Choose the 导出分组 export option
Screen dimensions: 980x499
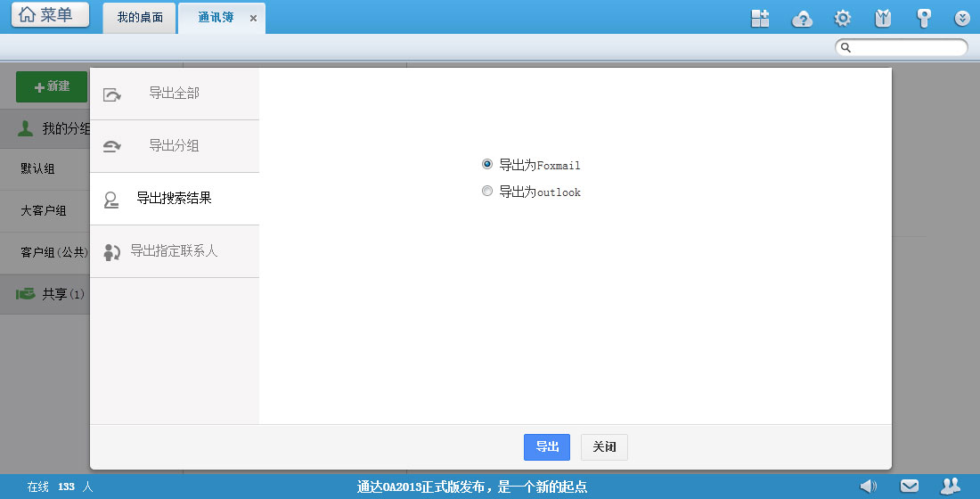coord(174,146)
